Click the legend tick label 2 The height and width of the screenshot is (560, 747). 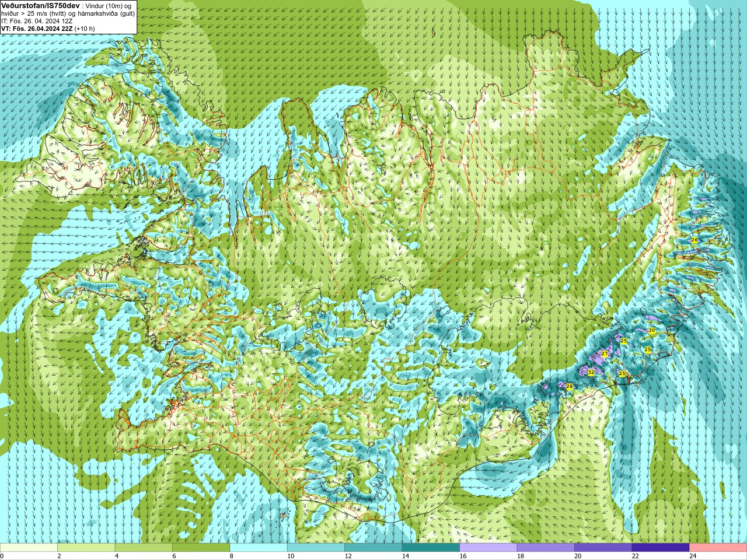(x=59, y=556)
